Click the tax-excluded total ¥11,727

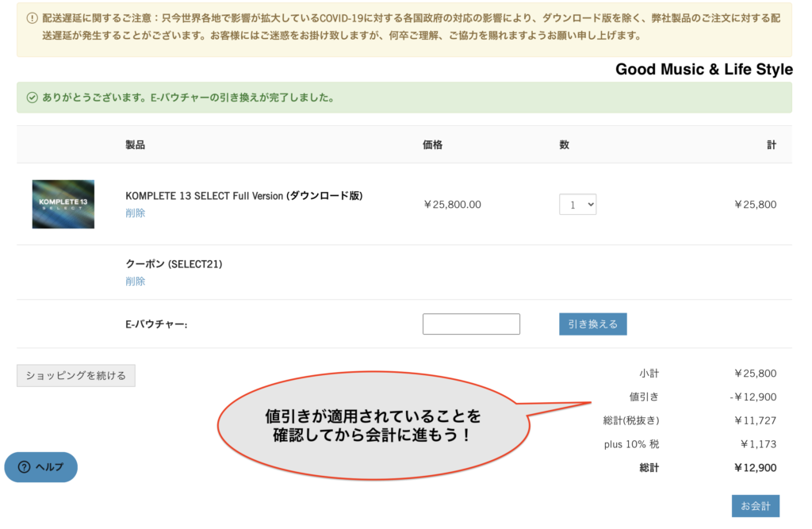(755, 420)
